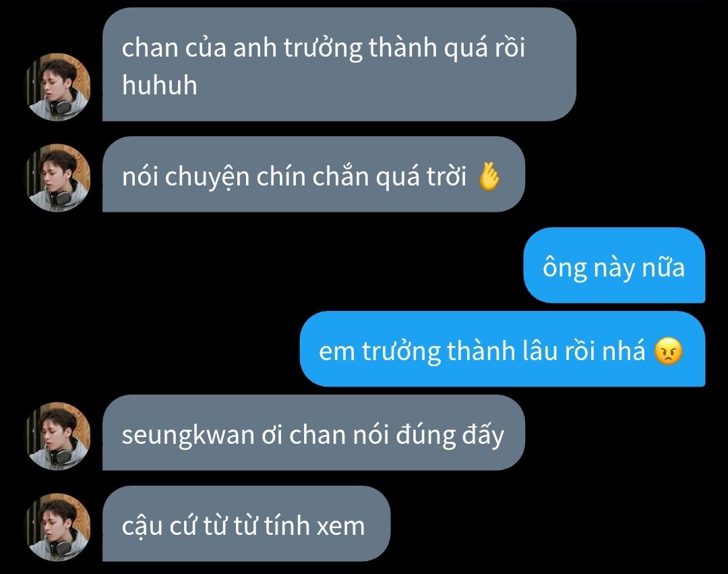Viewport: 728px width, 574px height.
Task: Tap the avatar beside the 'seungkwan ơi' message
Action: click(57, 436)
